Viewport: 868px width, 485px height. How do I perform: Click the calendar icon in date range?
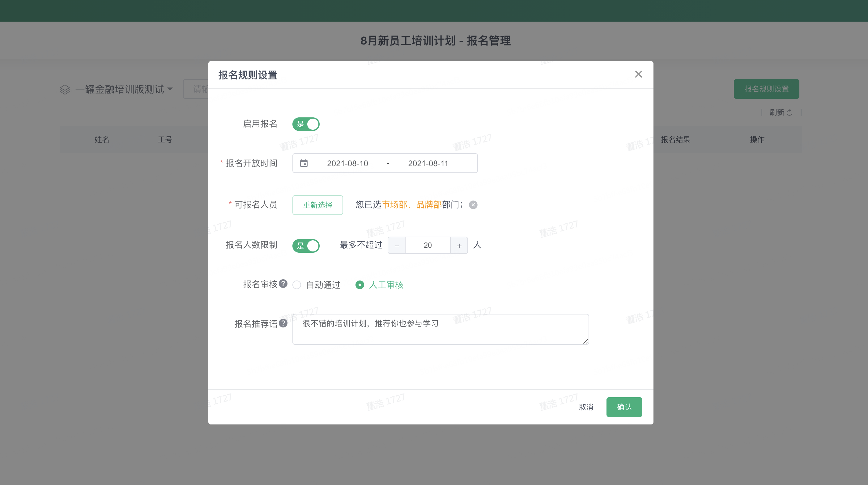coord(304,163)
